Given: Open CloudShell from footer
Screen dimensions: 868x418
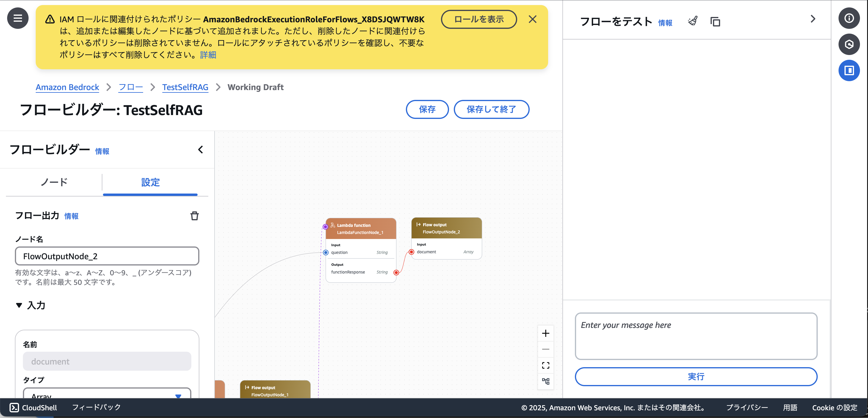Looking at the screenshot, I should (33, 408).
